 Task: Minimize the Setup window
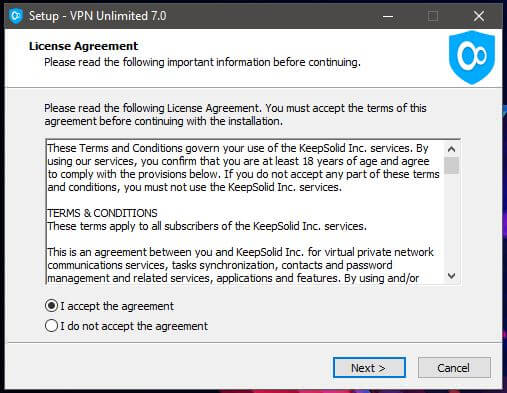click(x=388, y=16)
